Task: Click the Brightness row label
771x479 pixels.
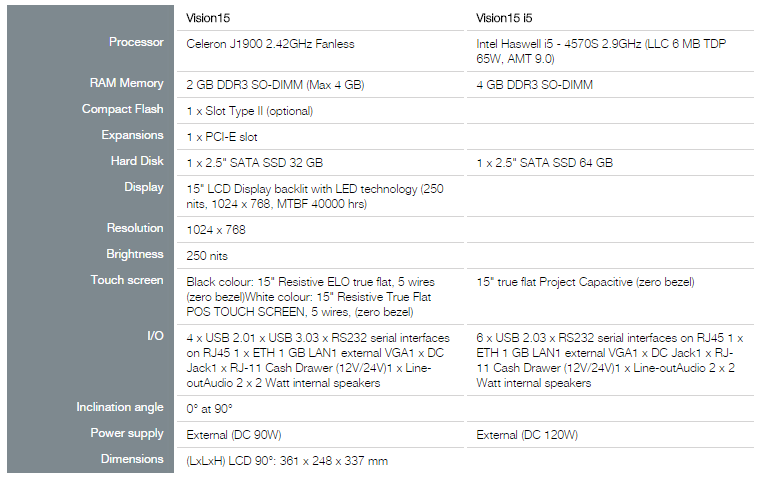Action: click(x=134, y=255)
